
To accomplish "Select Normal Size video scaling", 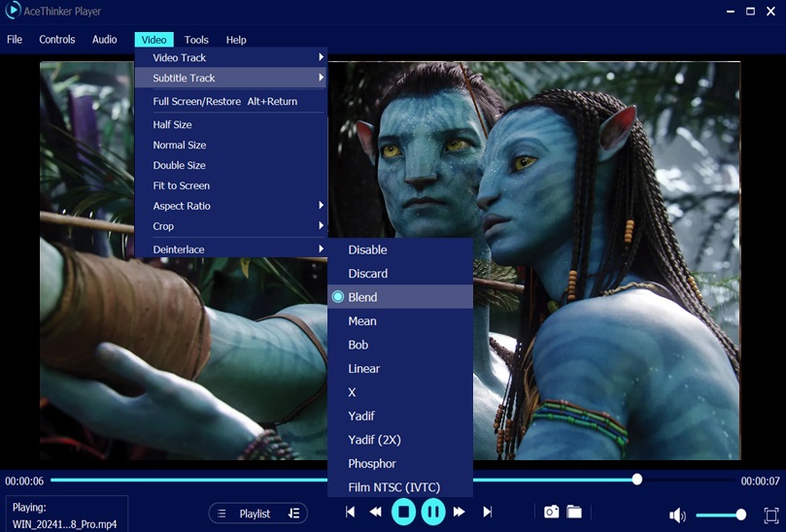I will pos(231,145).
